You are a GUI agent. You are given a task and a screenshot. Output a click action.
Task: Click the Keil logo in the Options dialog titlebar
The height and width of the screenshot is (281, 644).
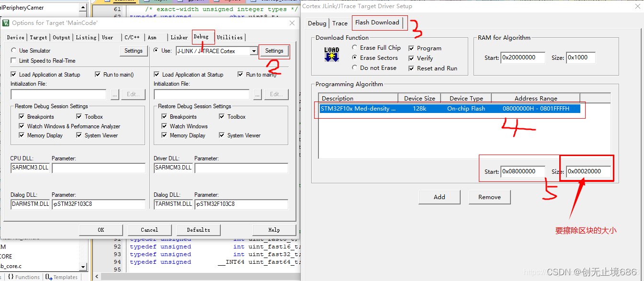coord(6,23)
